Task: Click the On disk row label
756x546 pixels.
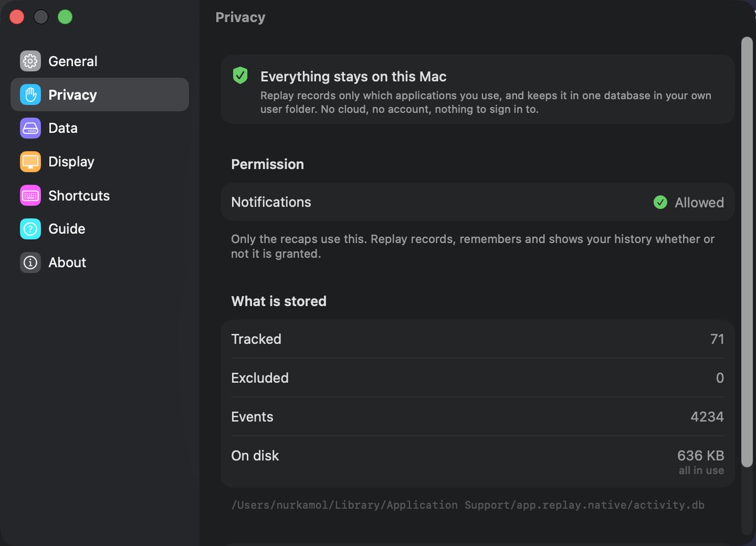Action: 255,456
